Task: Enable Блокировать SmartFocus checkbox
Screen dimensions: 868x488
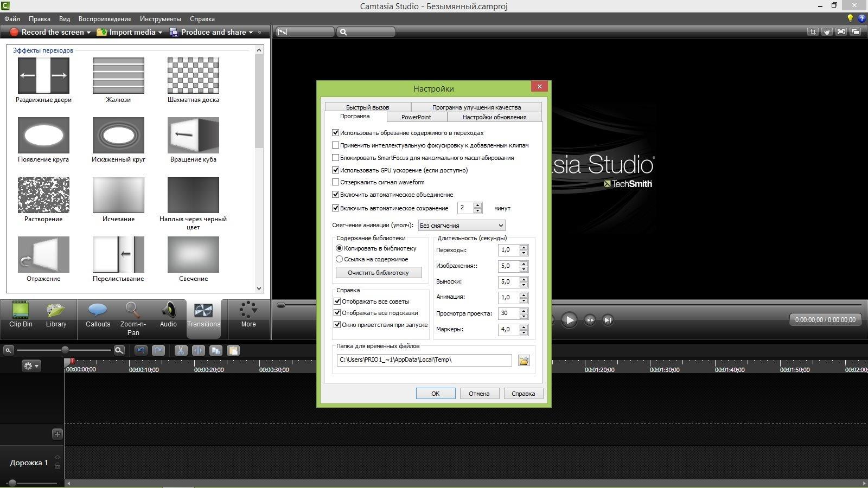Action: 335,158
